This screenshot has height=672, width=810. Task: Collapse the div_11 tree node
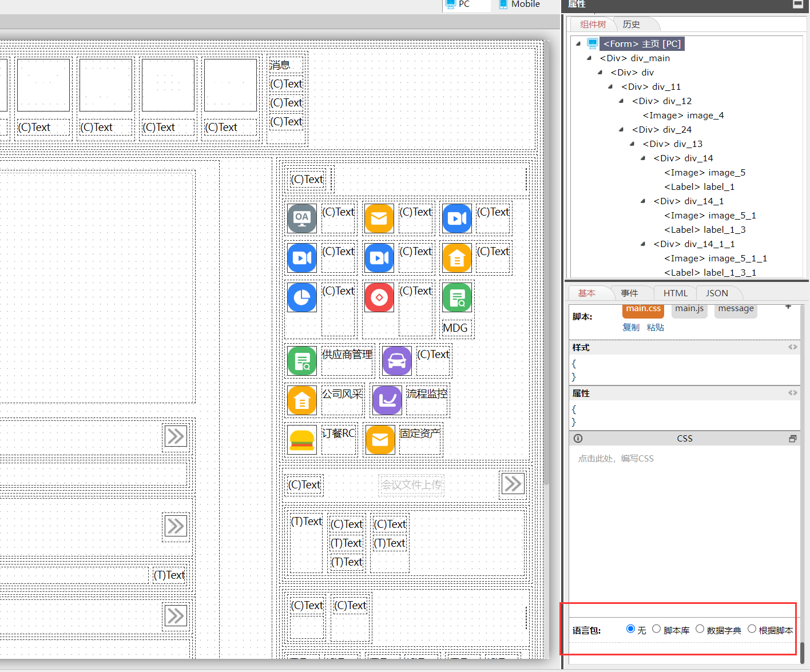pyautogui.click(x=611, y=86)
